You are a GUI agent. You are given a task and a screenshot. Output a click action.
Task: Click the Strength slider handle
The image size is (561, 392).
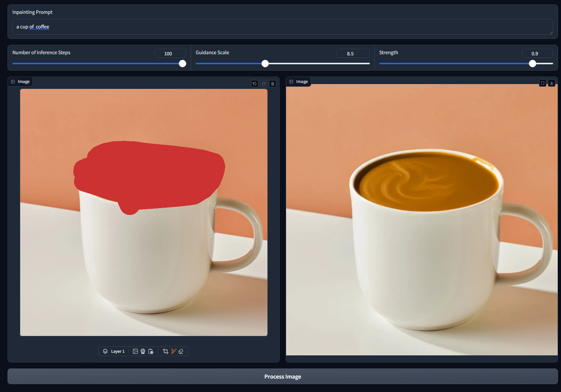(x=533, y=64)
